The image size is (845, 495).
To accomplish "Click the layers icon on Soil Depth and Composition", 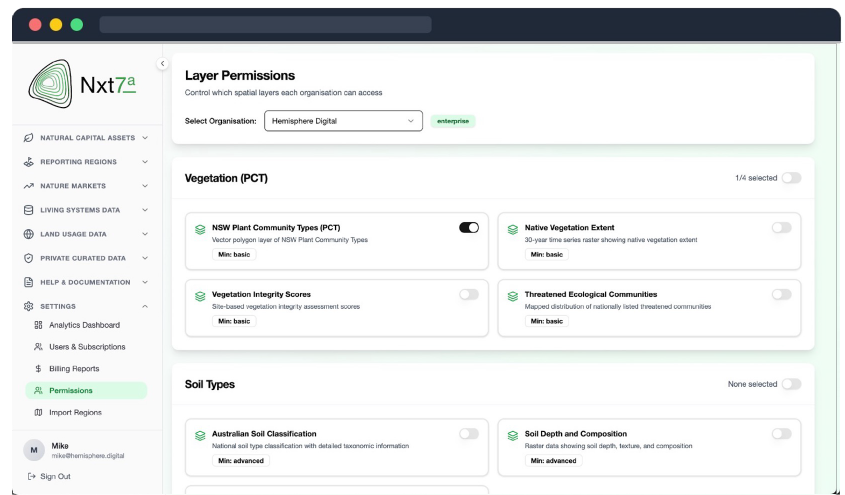I will [512, 435].
